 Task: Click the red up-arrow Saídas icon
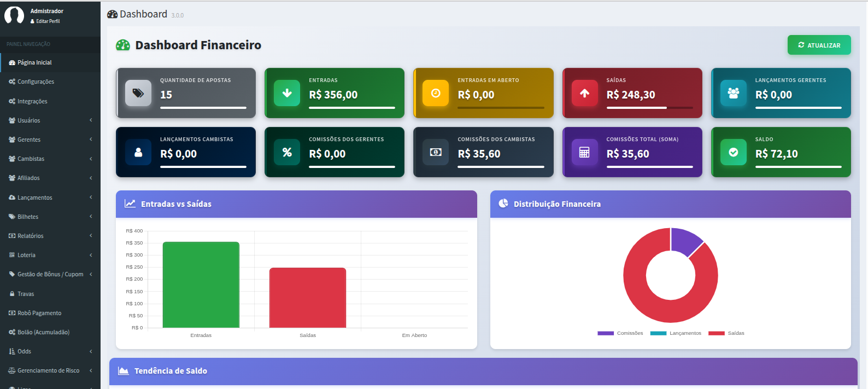click(584, 93)
